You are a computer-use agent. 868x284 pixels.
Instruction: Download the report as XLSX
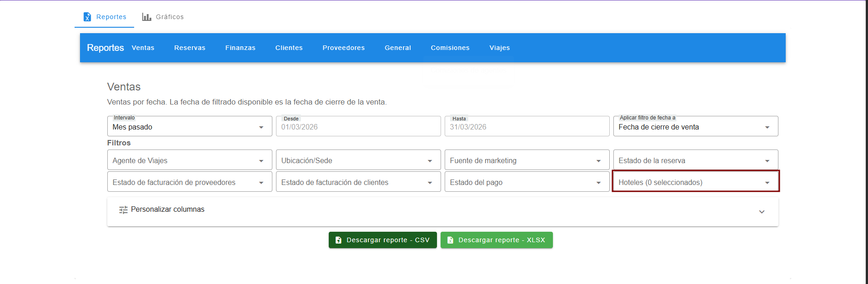click(497, 240)
